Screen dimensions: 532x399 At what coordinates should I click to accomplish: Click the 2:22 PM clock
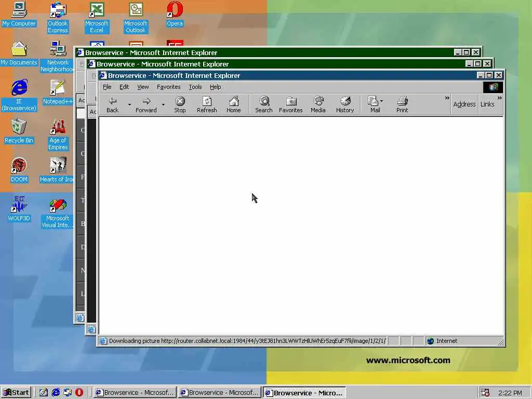pos(510,393)
